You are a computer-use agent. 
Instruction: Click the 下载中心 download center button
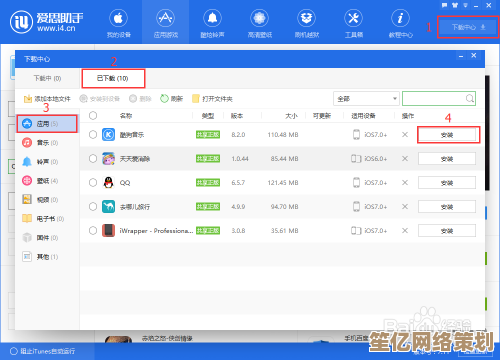pos(468,27)
